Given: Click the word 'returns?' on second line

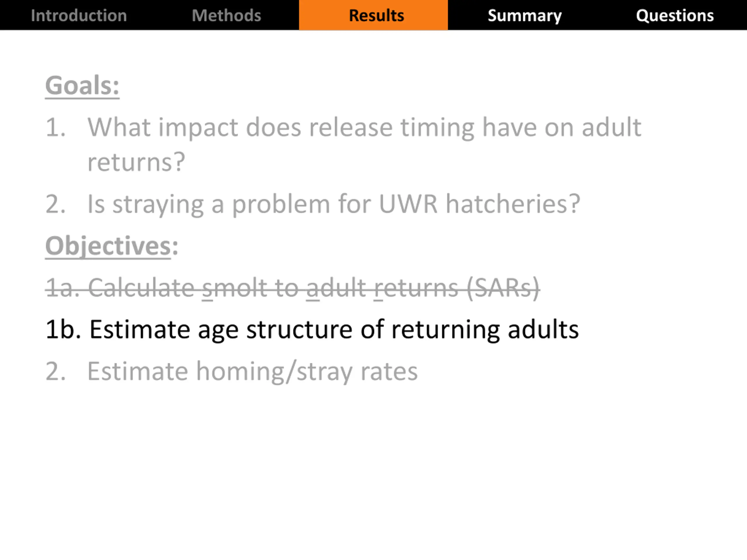Looking at the screenshot, I should (x=136, y=162).
